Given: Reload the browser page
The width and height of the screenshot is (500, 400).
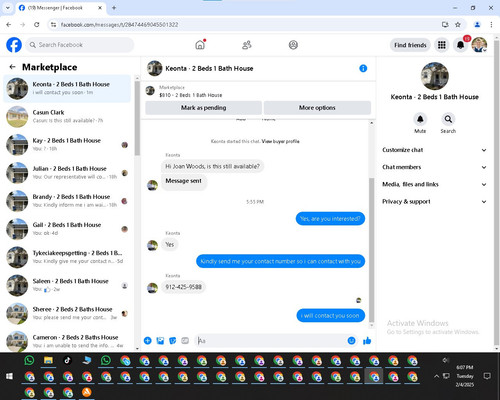Looking at the screenshot, I should tap(37, 25).
